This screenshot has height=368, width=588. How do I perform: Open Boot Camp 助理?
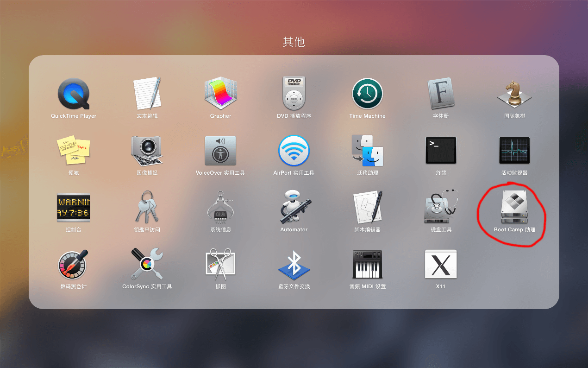tap(514, 207)
